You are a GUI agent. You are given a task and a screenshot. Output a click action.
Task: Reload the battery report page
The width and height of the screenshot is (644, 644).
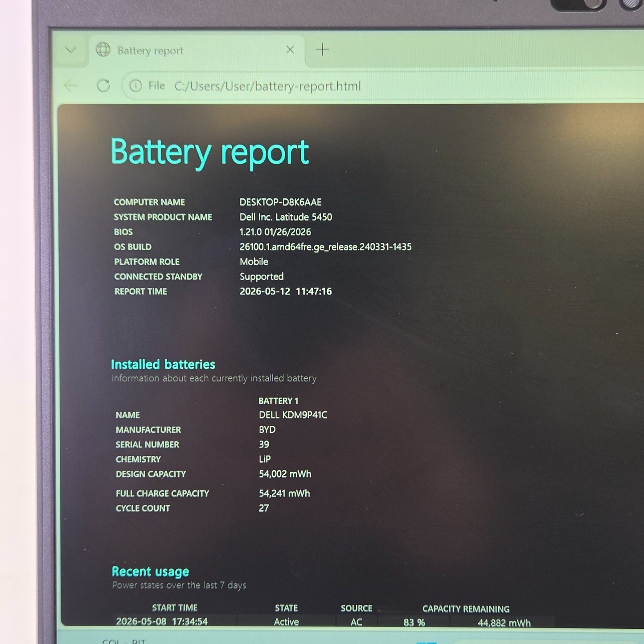pos(103,86)
